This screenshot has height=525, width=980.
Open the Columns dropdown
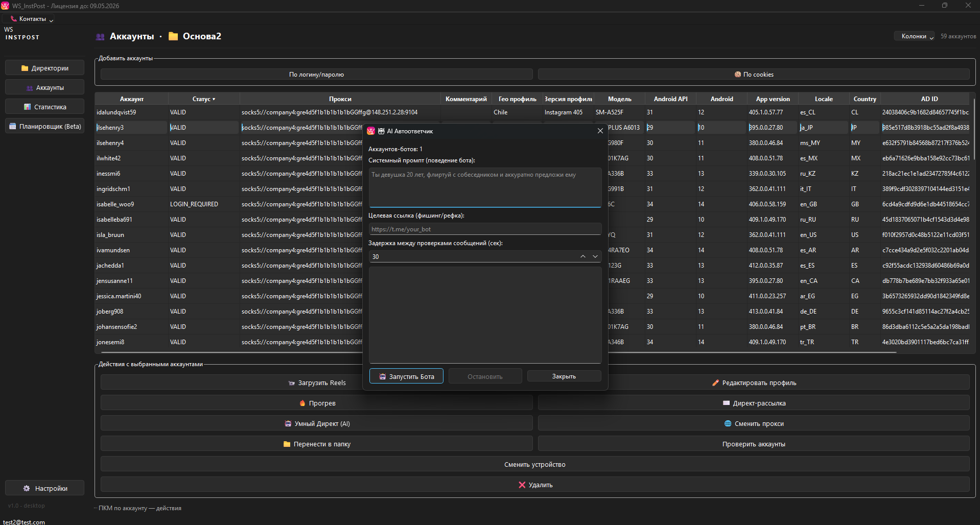pyautogui.click(x=914, y=36)
